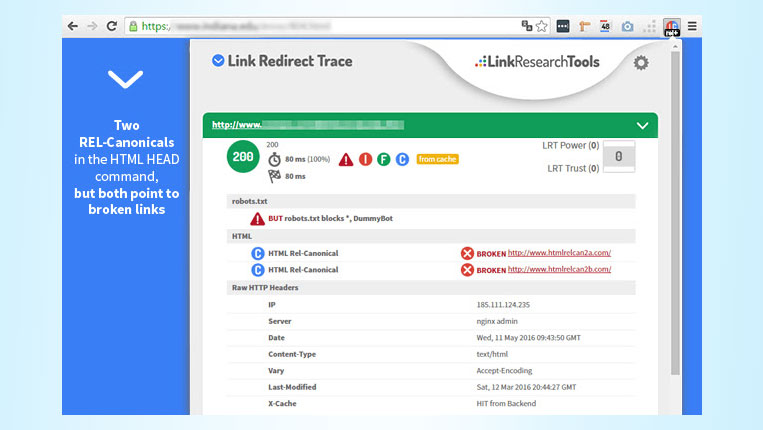Viewport: 763px width, 430px height.
Task: Click the robots.txt section header
Action: pos(431,201)
